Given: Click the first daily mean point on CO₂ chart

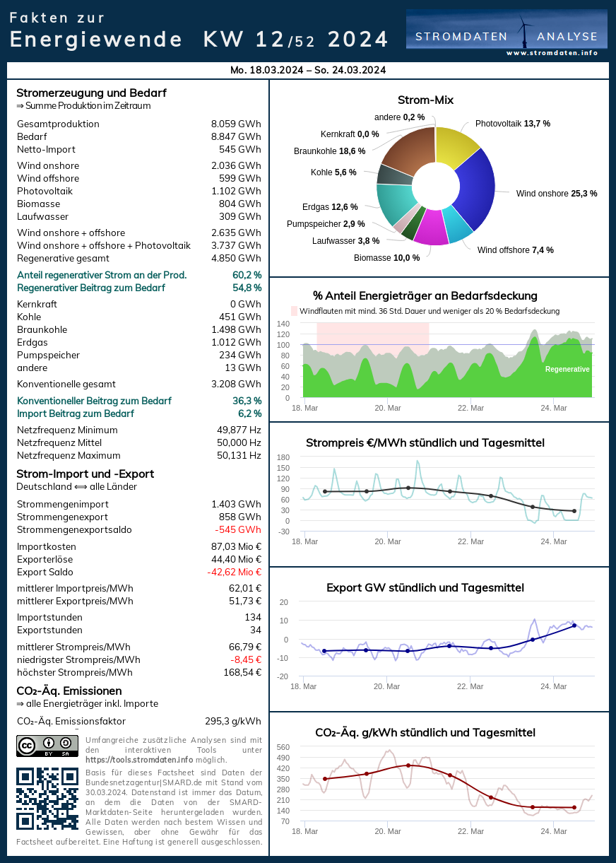Looking at the screenshot, I should click(325, 779).
